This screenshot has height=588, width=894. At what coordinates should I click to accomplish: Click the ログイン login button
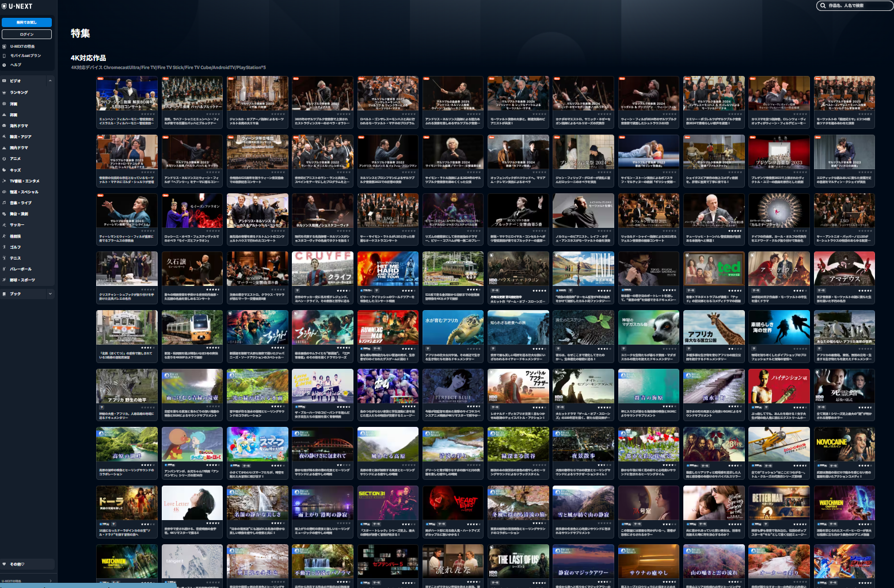point(26,35)
